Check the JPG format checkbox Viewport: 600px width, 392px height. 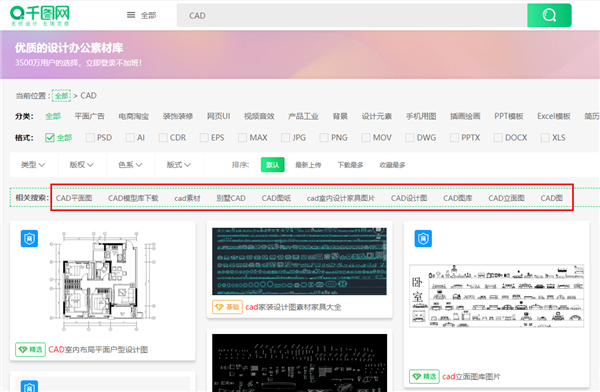pyautogui.click(x=285, y=137)
